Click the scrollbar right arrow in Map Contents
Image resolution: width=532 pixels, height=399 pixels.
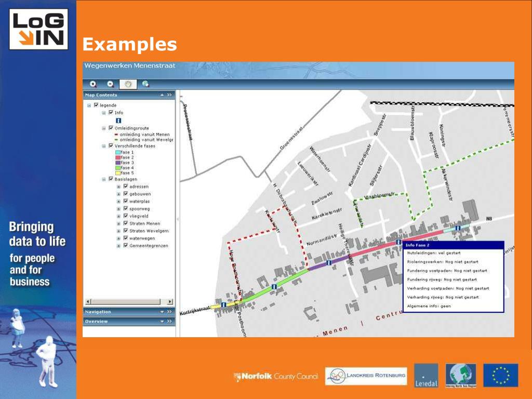click(170, 302)
